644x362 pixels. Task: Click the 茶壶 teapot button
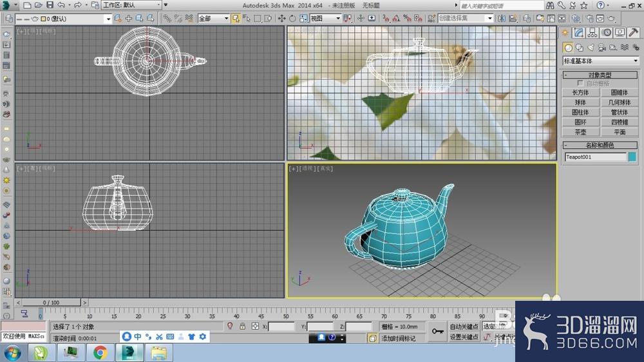(580, 132)
